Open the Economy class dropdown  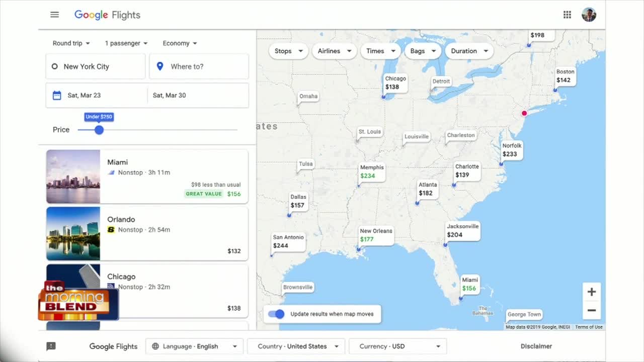coord(180,43)
